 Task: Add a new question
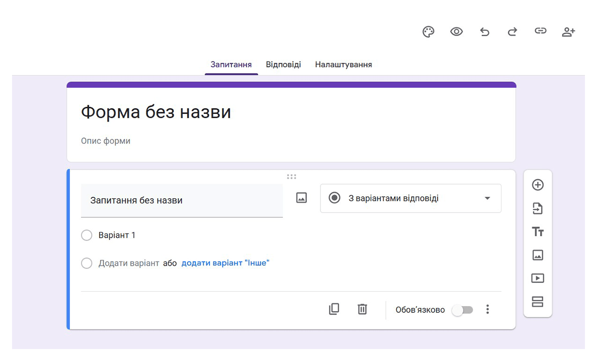[538, 184]
